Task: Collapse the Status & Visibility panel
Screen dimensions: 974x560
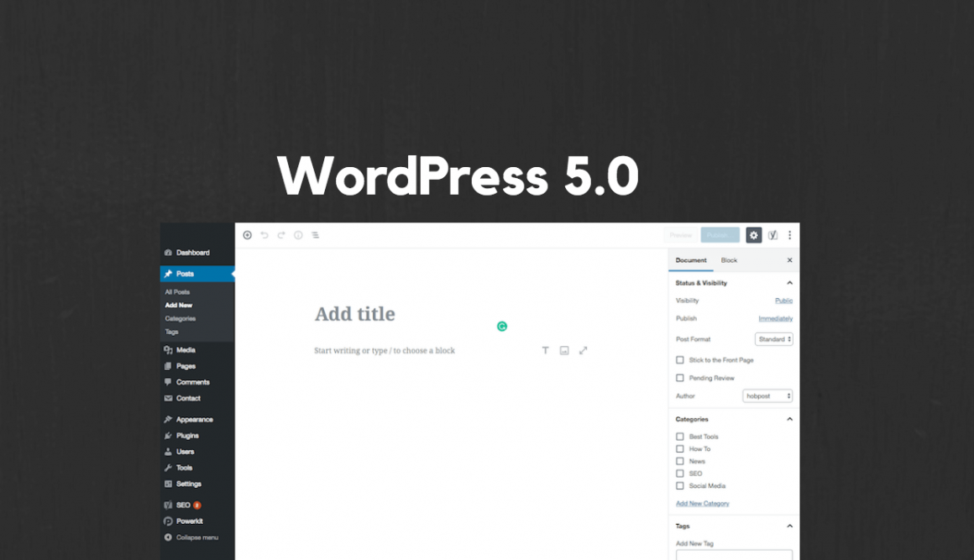Action: pyautogui.click(x=789, y=283)
